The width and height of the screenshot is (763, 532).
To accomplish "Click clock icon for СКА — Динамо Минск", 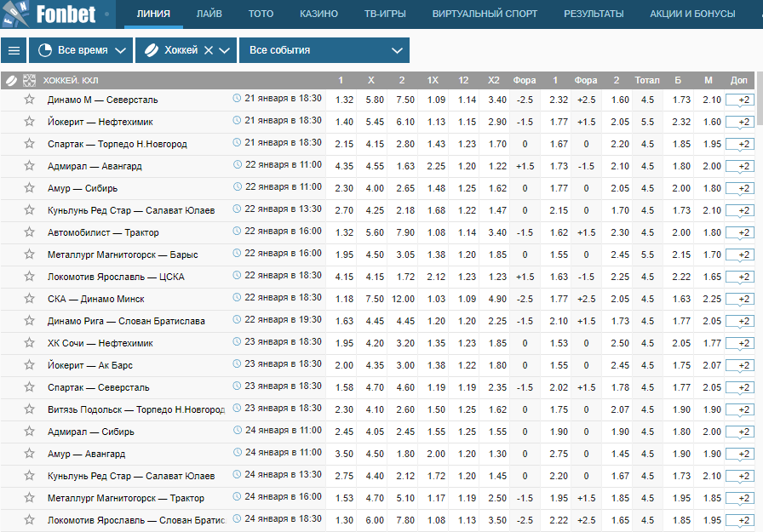I will pos(237,297).
